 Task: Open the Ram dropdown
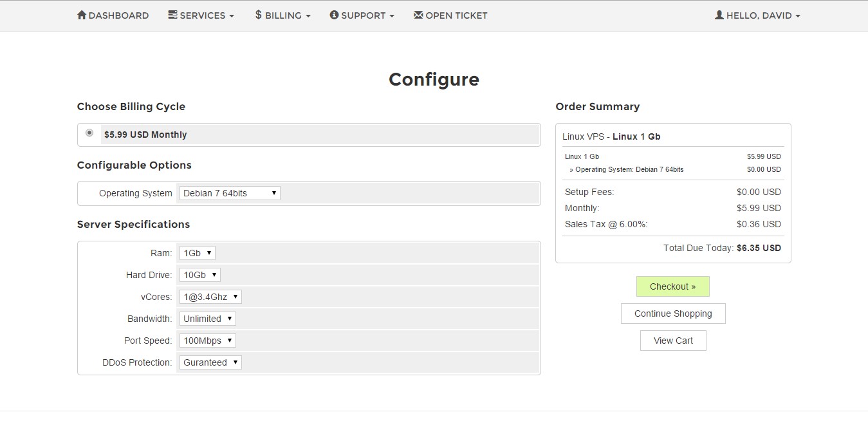coord(198,254)
